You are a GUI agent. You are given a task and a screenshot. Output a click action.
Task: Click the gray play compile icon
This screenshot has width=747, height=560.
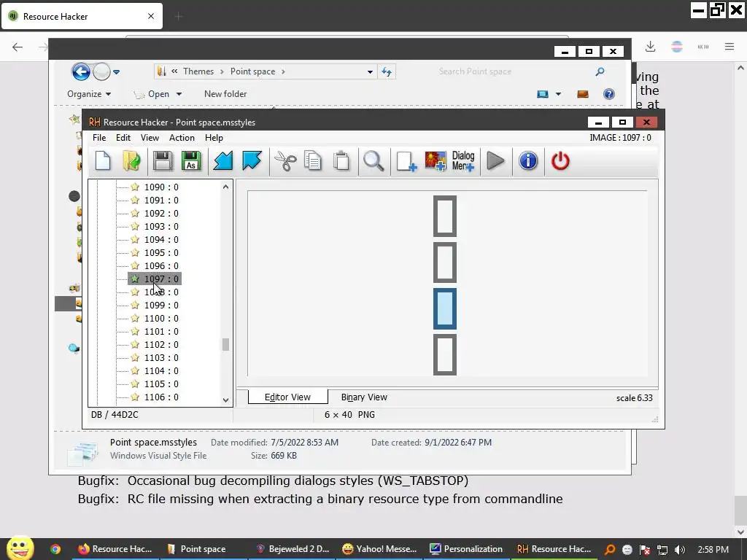(x=495, y=161)
